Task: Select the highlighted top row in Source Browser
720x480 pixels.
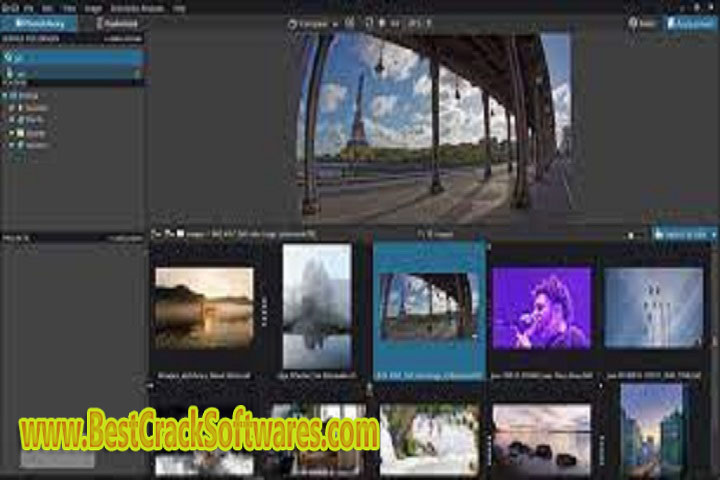Action: (73, 58)
